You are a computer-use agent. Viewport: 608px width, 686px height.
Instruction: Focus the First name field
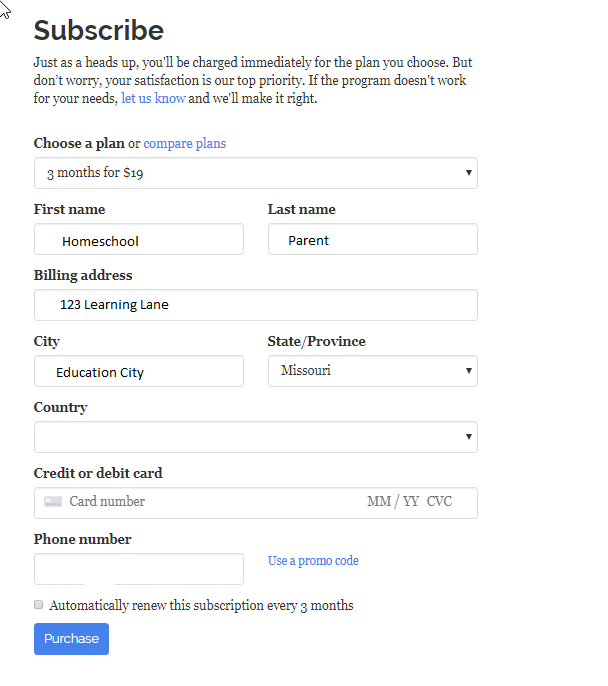point(139,240)
